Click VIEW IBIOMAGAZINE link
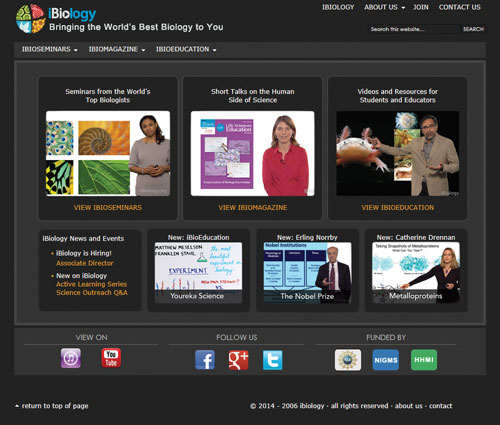 tap(253, 208)
